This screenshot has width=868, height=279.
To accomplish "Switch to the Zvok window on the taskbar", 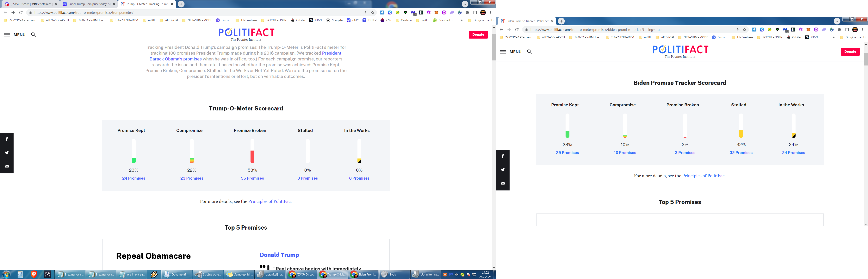I will tap(394, 274).
